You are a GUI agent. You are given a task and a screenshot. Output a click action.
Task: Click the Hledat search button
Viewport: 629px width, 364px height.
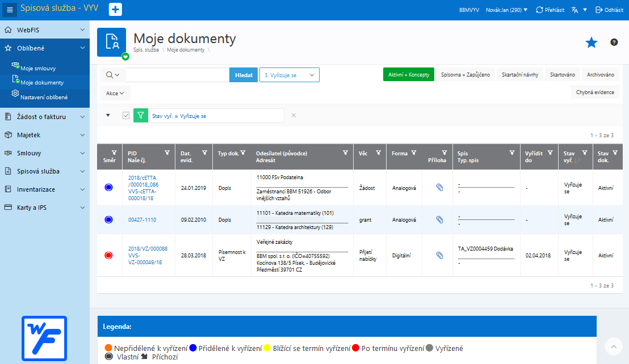point(244,75)
